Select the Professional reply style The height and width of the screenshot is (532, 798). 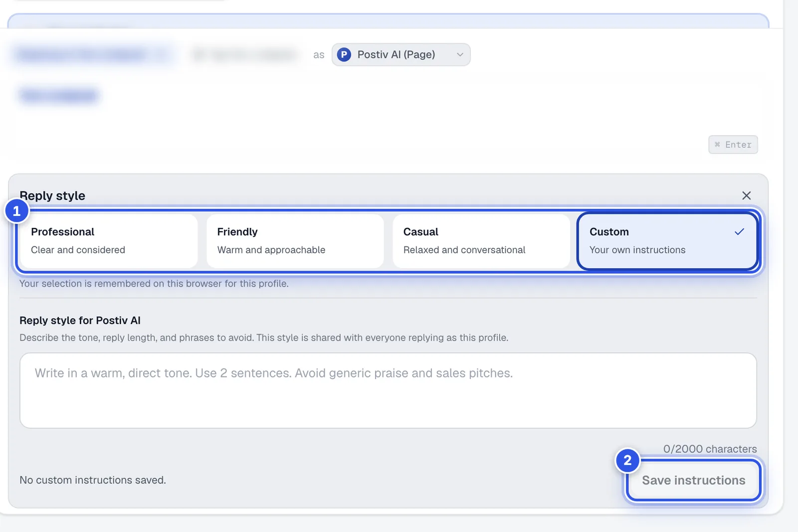click(109, 241)
